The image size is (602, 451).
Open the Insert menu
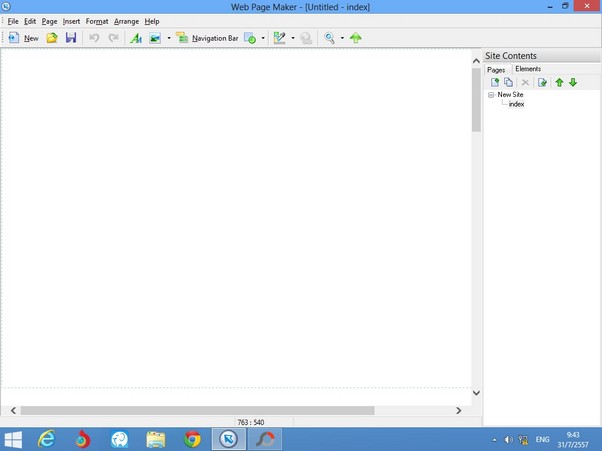coord(71,21)
